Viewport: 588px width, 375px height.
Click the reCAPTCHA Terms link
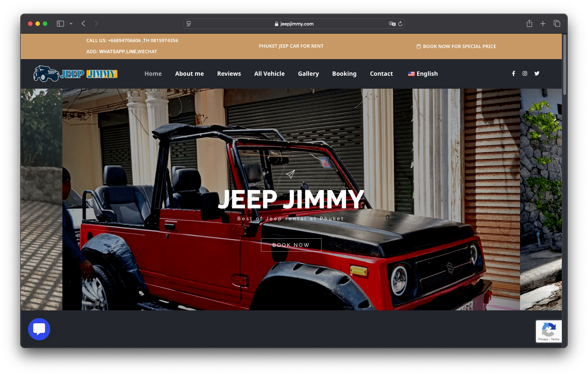[555, 339]
